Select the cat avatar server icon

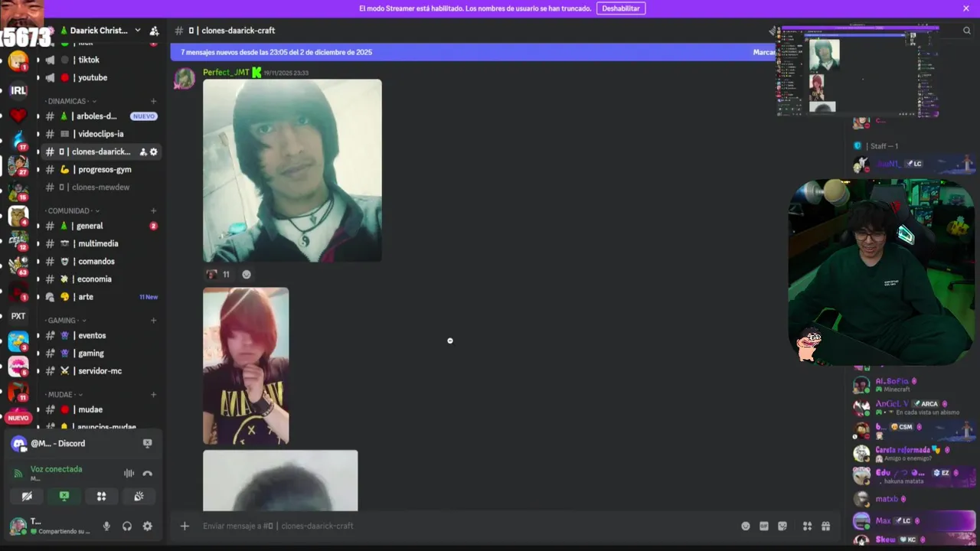(x=18, y=216)
